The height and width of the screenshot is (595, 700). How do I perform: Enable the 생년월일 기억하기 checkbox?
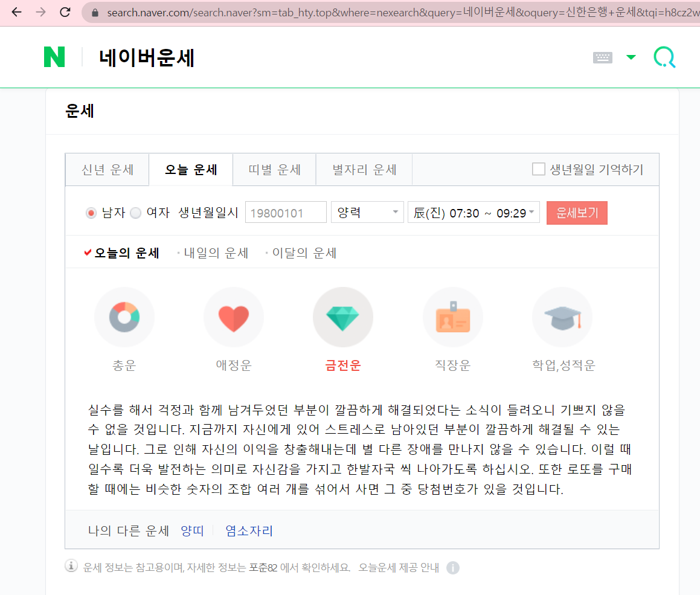coord(538,169)
